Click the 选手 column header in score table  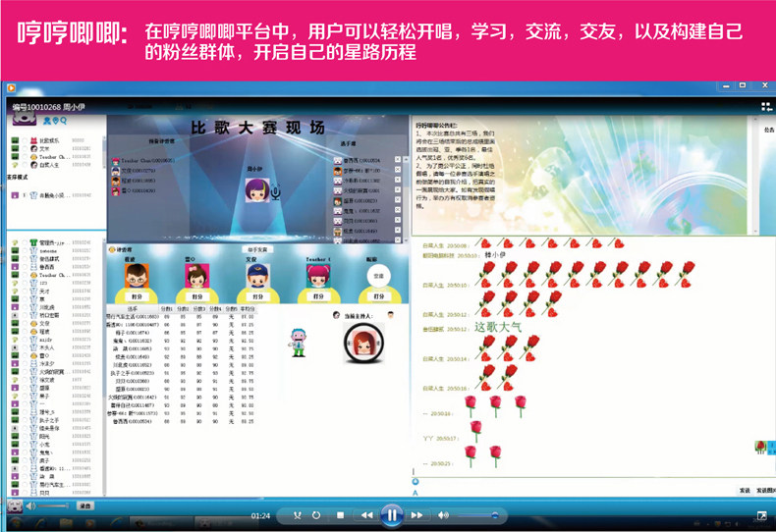133,308
